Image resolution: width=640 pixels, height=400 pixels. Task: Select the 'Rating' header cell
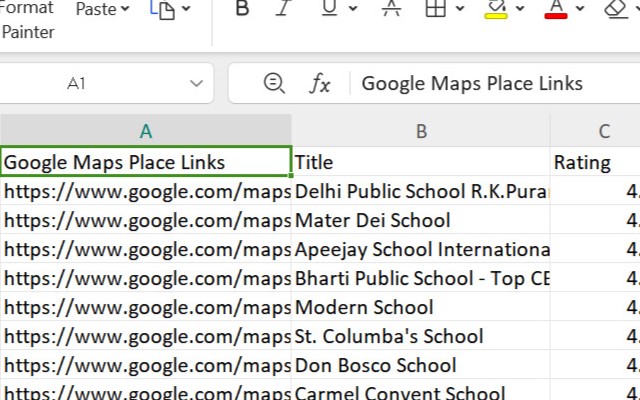[x=595, y=162]
